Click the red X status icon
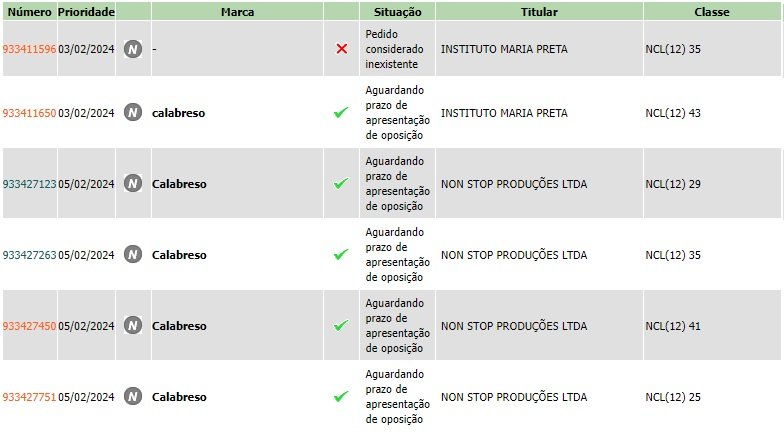 coord(342,48)
